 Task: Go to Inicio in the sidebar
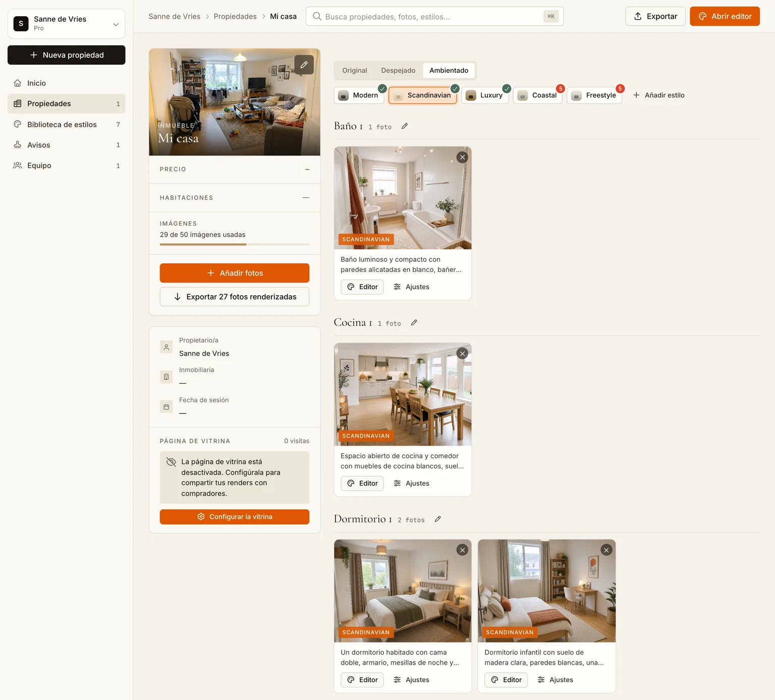(66, 83)
